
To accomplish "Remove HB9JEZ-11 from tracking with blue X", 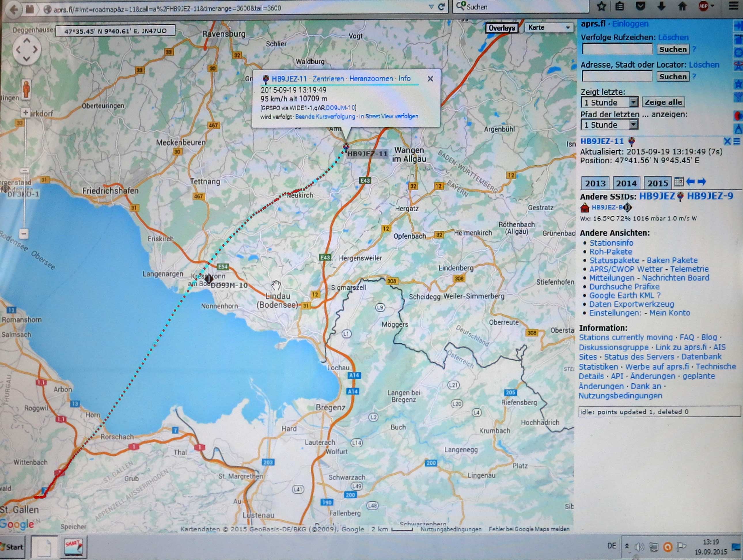I will 727,141.
